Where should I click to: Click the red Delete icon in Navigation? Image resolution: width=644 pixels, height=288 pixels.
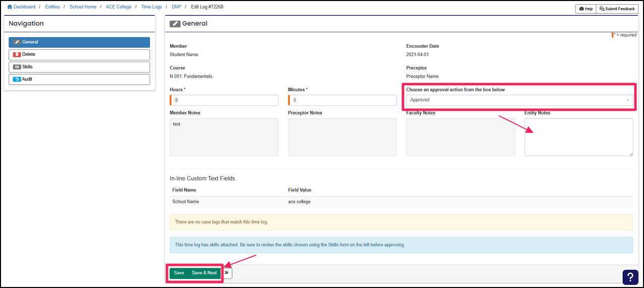coord(17,54)
